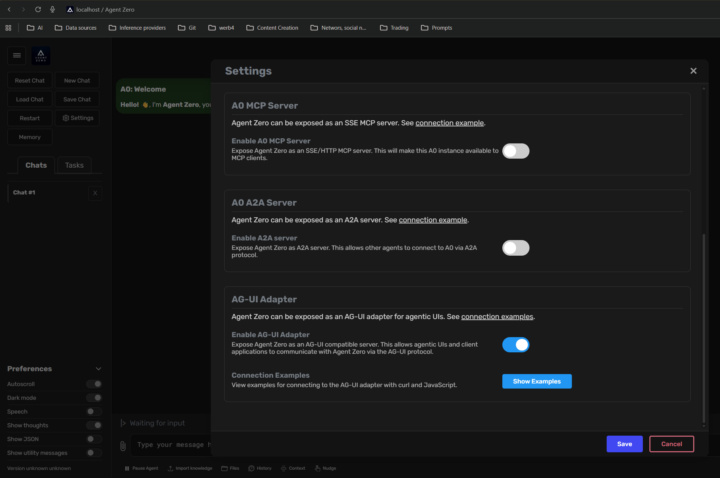
Task: Click the Load Chat button
Action: (30, 100)
